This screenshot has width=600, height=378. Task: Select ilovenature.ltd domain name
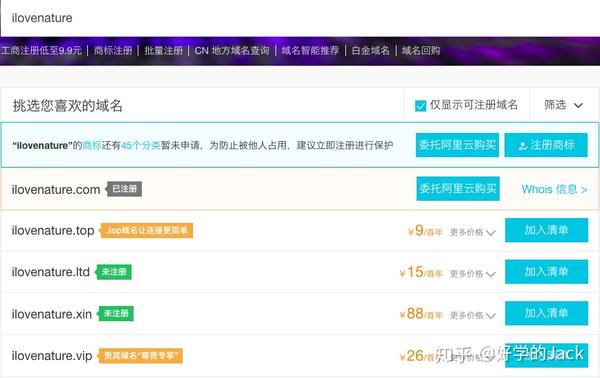click(51, 272)
